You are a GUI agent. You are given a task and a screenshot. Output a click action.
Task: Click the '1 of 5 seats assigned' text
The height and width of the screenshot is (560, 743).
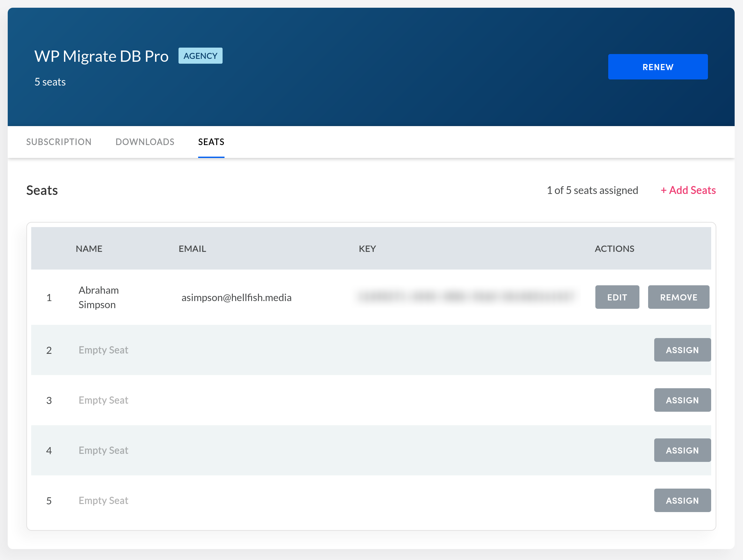592,190
